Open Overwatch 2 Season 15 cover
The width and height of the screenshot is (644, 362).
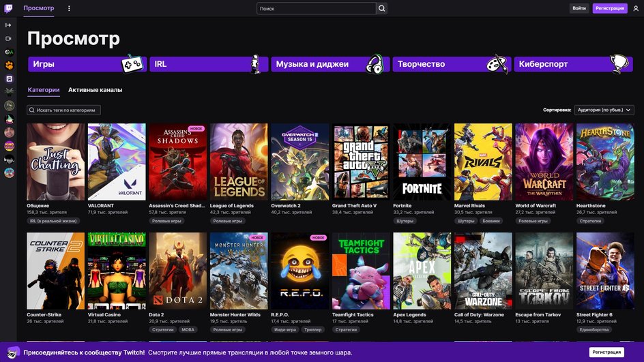pos(299,162)
